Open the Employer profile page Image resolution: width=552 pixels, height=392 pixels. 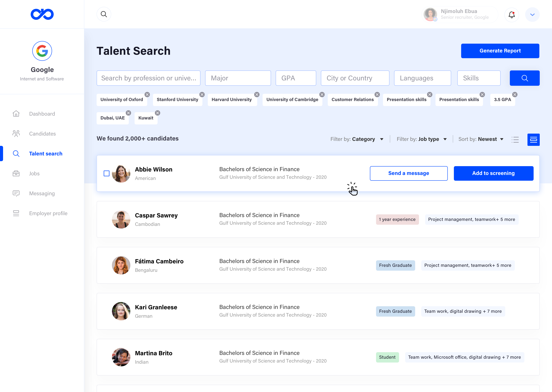[x=48, y=213]
